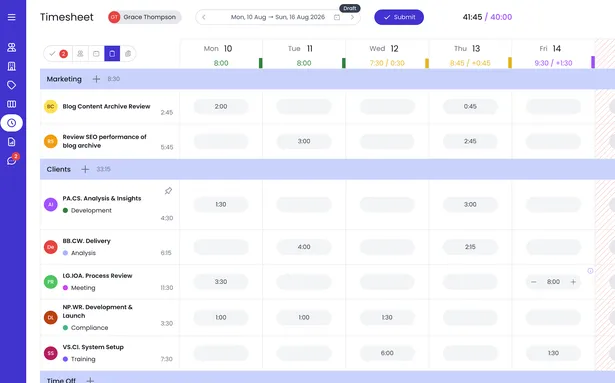Click the SS avatar of System Setup row

coord(51,353)
